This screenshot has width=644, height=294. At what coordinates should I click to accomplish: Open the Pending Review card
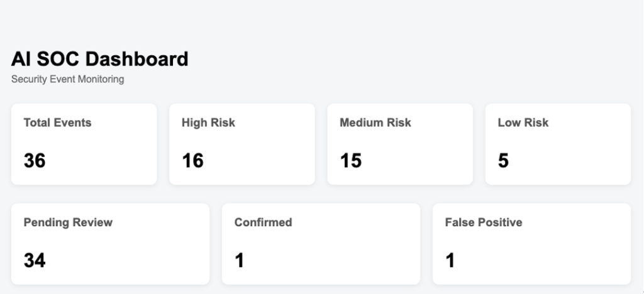coord(110,244)
